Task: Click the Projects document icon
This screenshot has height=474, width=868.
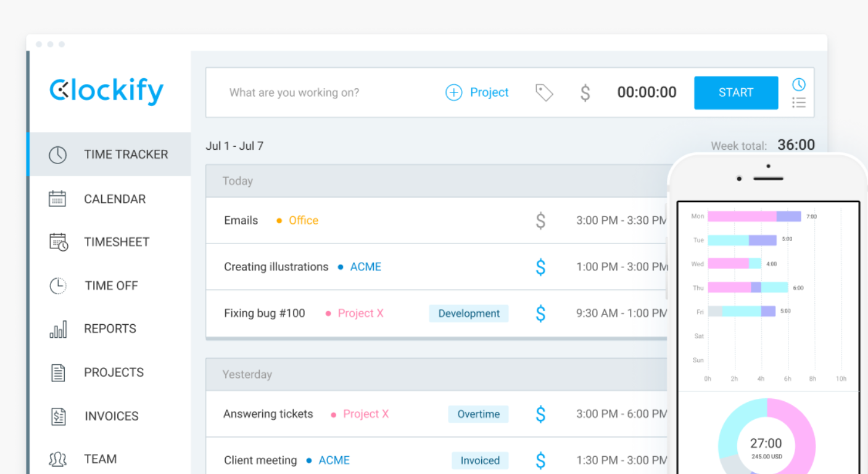Action: pyautogui.click(x=58, y=372)
